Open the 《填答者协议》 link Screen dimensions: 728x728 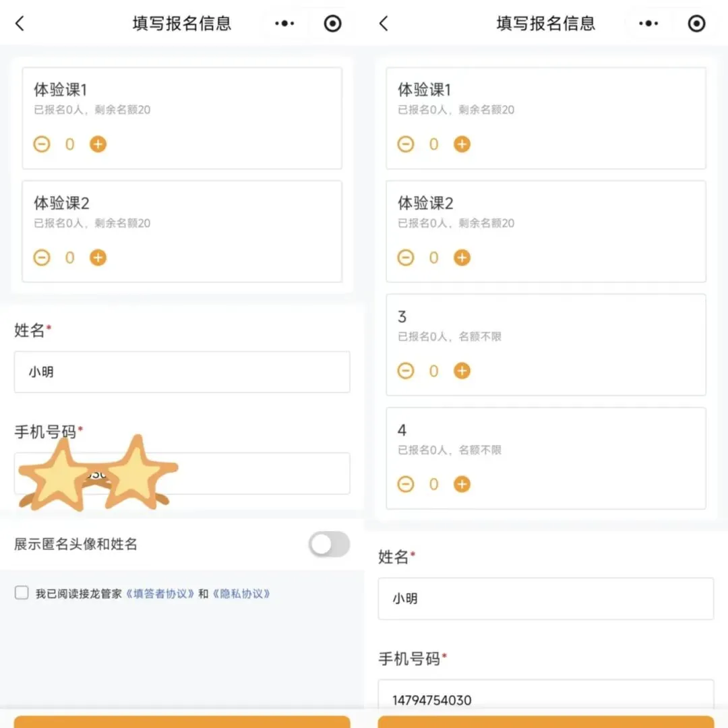(x=160, y=594)
